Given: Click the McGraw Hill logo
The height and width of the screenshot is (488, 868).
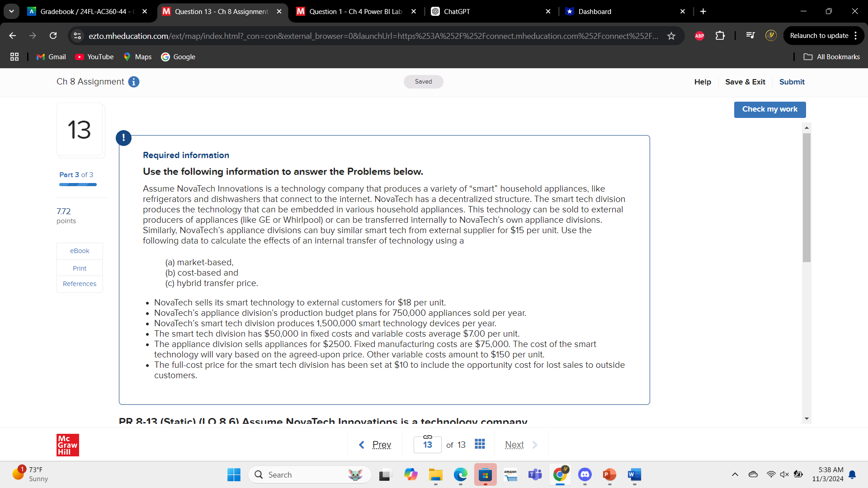Looking at the screenshot, I should point(67,445).
